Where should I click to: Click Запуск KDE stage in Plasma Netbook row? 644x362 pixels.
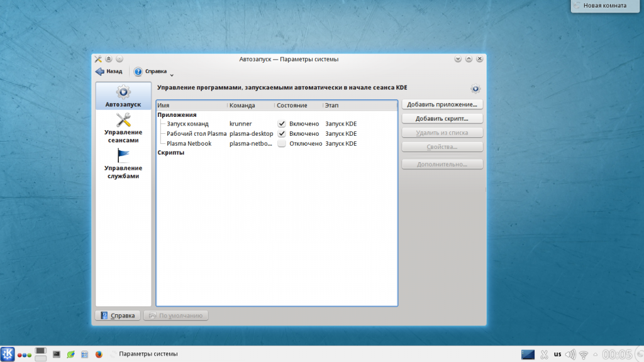(341, 143)
